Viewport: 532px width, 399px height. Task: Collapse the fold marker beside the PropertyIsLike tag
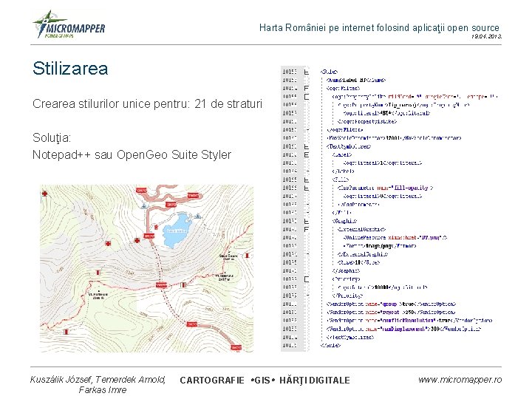pyautogui.click(x=307, y=97)
